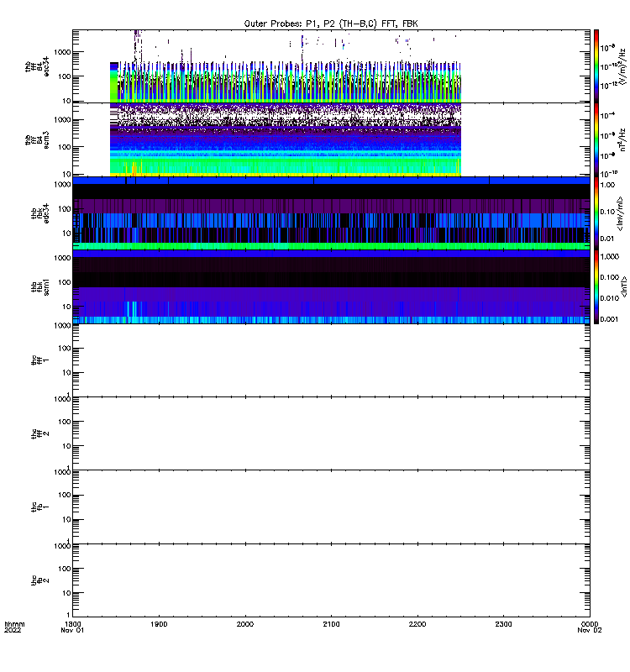630x672 pixels.
Task: Click the "thb fbk scm1" axis label
Action: click(40, 286)
